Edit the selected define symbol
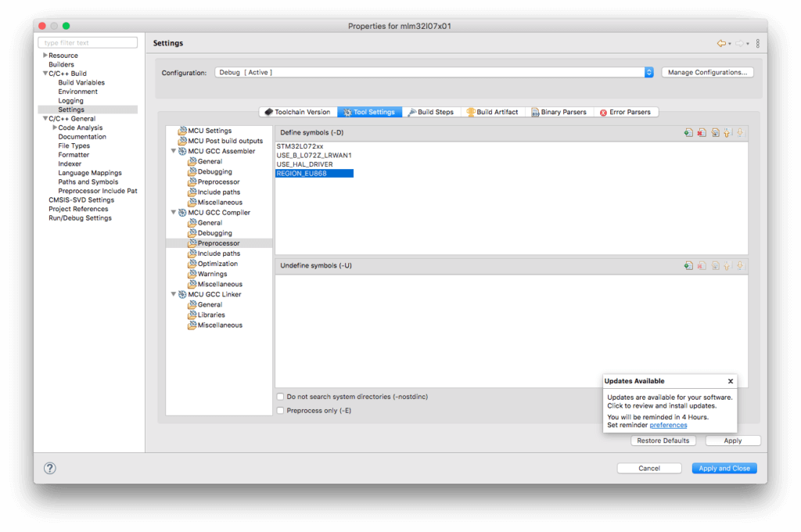Screen dimensions: 801x532 point(716,132)
